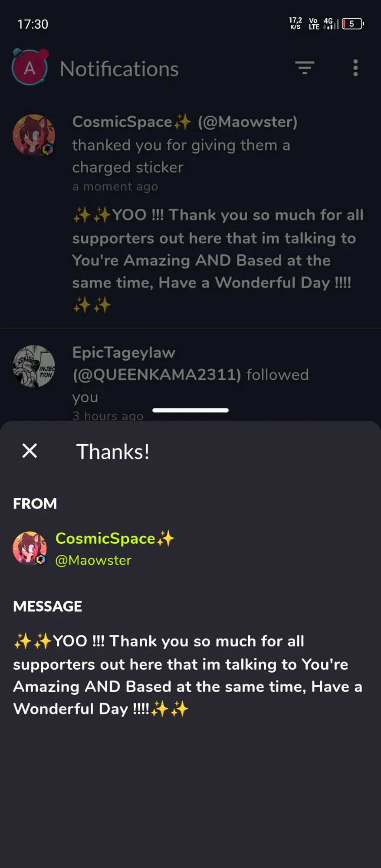Tap the 4G signal strength icon
This screenshot has width=381, height=868.
pyautogui.click(x=331, y=24)
